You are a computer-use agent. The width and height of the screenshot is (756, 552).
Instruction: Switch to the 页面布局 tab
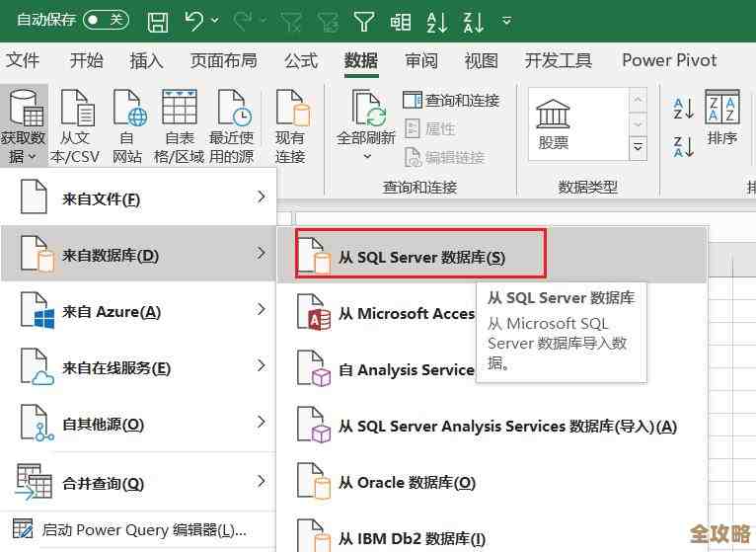[x=223, y=61]
